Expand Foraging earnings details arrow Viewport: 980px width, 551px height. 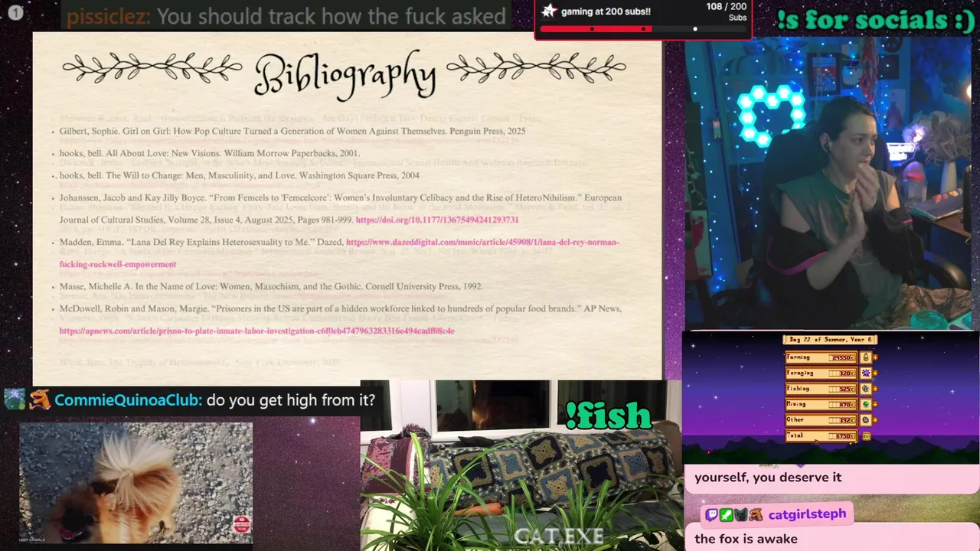tap(875, 373)
